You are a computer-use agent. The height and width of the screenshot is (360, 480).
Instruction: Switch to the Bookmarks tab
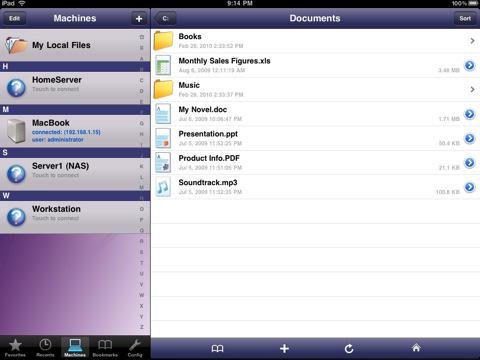[105, 348]
